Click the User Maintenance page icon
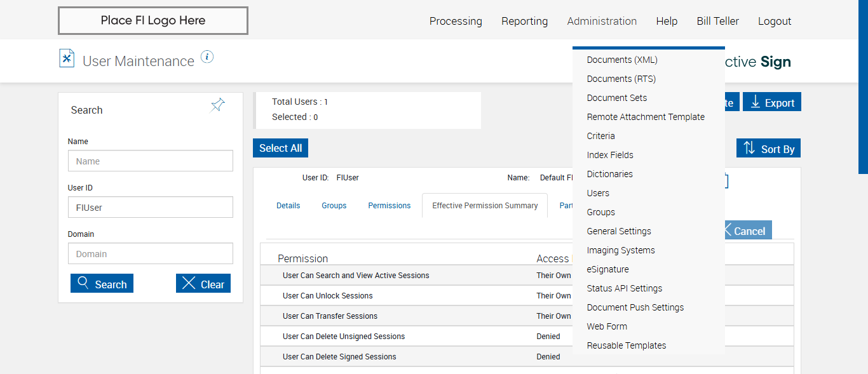 [67, 58]
